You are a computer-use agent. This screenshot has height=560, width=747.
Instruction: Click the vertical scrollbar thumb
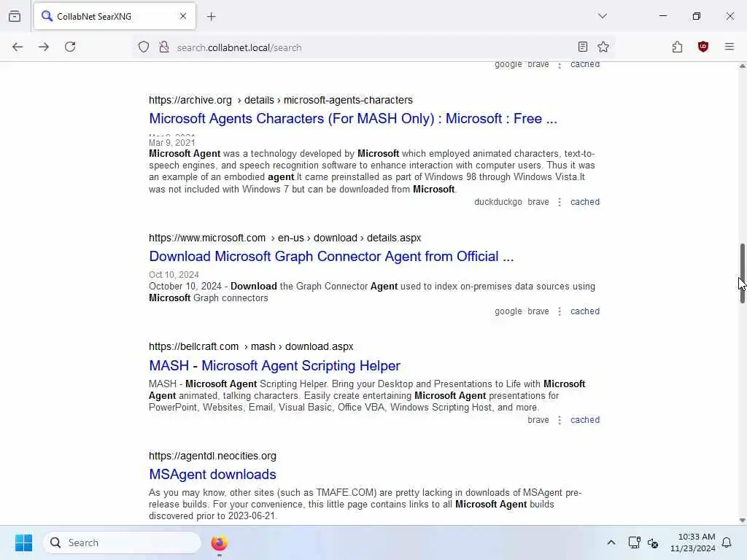click(742, 273)
